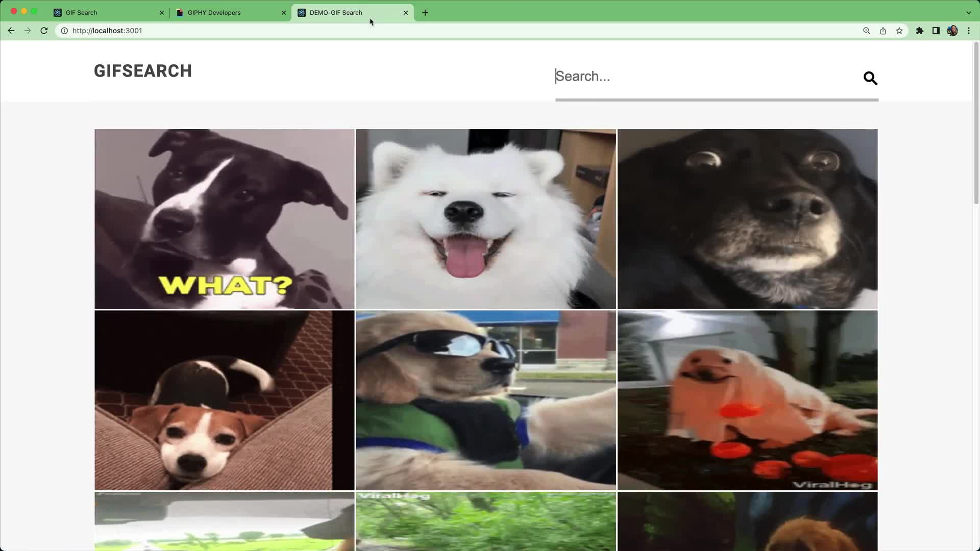The width and height of the screenshot is (980, 551).
Task: Open the Chrome profile avatar
Action: pyautogui.click(x=952, y=31)
